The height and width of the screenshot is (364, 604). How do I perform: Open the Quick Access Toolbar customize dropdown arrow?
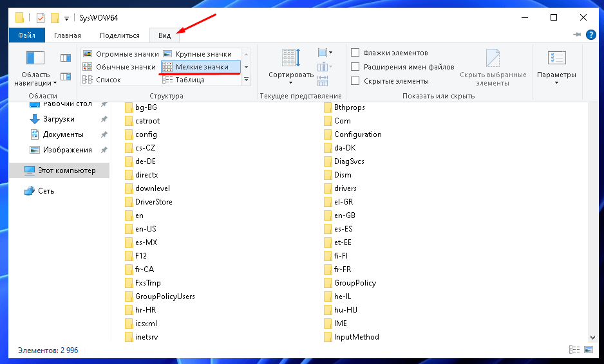point(66,18)
